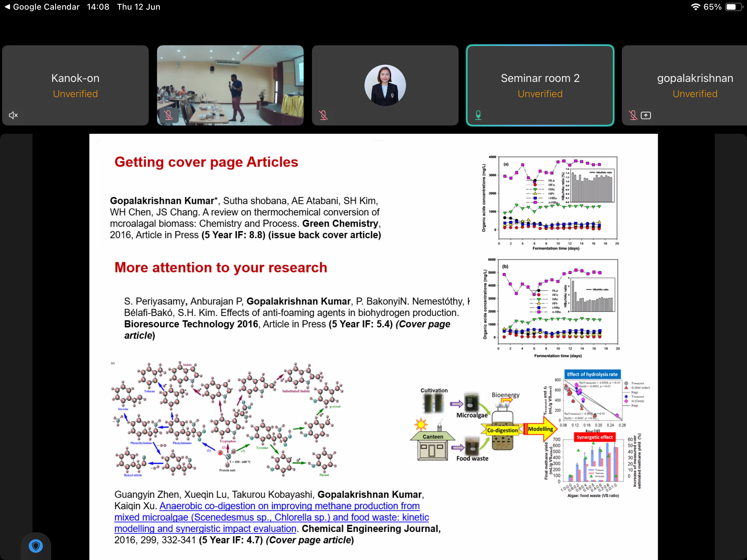Tap the 'Green Chemistry' journal name
747x560 pixels.
pyautogui.click(x=340, y=224)
